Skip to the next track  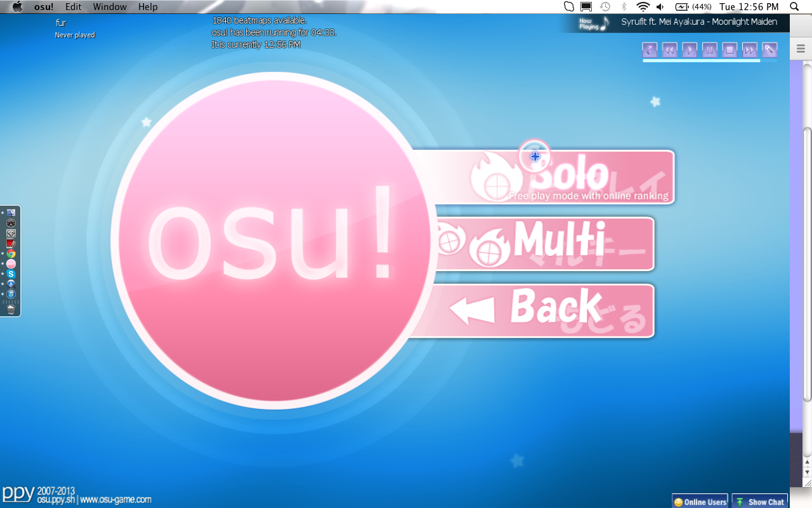point(750,50)
